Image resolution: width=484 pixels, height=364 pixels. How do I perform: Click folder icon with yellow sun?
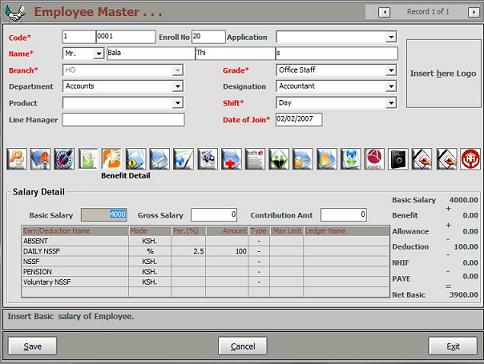tap(327, 159)
